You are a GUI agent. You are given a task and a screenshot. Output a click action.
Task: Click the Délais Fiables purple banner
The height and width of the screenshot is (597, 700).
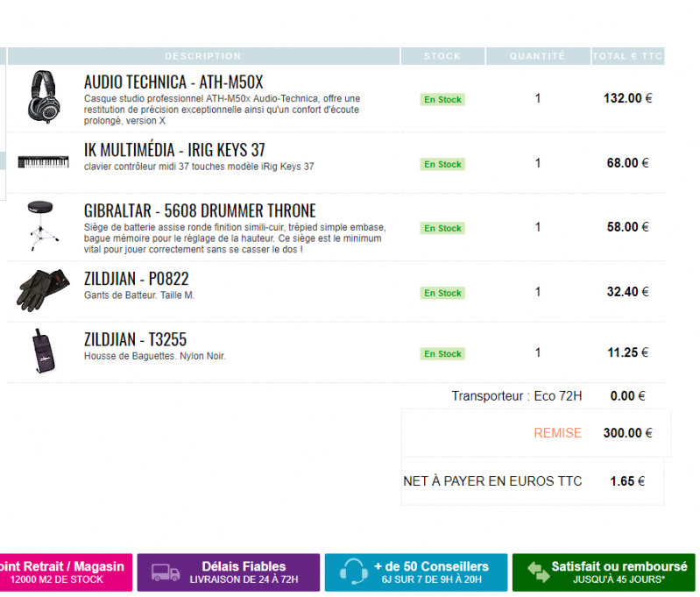229,572
